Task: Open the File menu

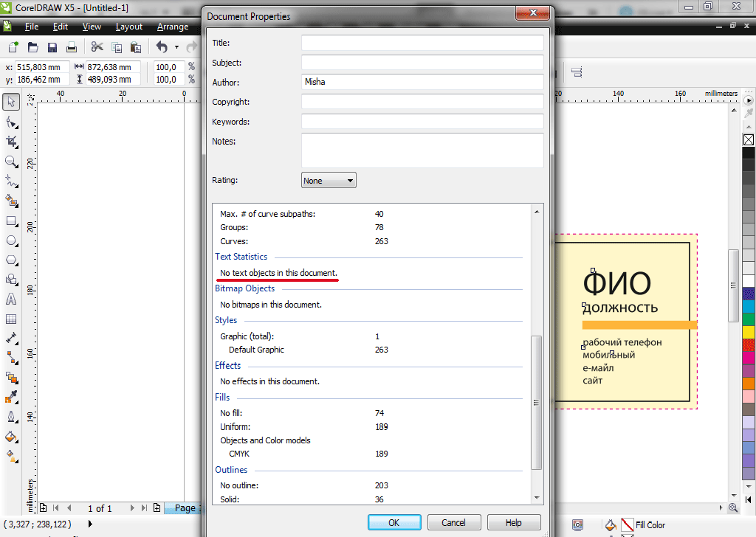Action: point(32,27)
